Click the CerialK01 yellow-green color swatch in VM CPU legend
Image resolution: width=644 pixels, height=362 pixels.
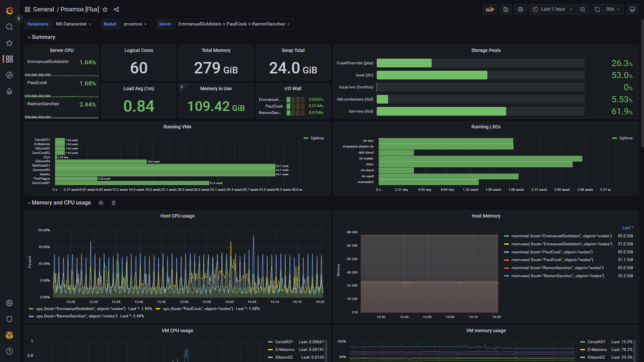tap(270, 342)
